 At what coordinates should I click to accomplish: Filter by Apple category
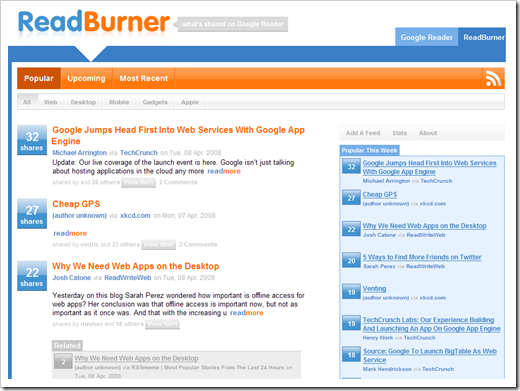190,102
